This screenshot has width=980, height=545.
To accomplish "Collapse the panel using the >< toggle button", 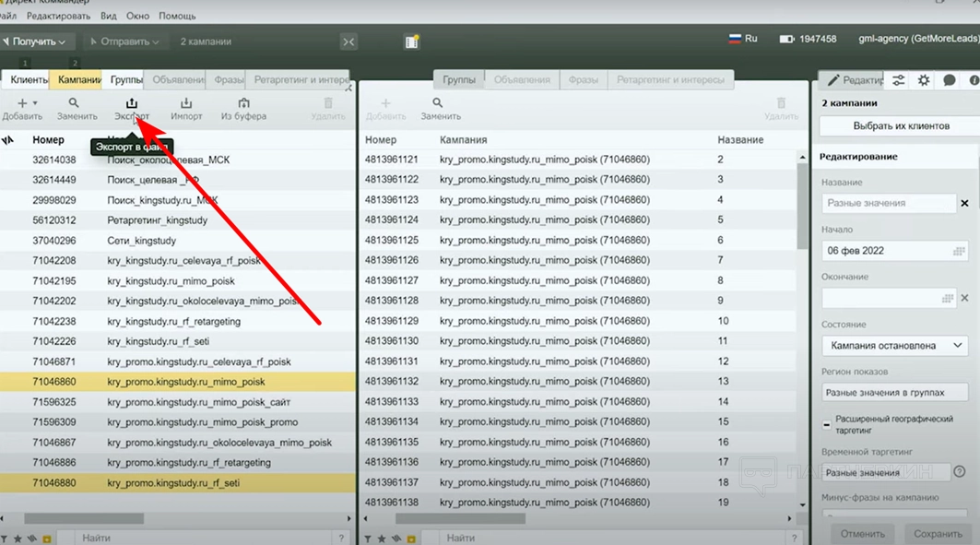I will coord(348,41).
